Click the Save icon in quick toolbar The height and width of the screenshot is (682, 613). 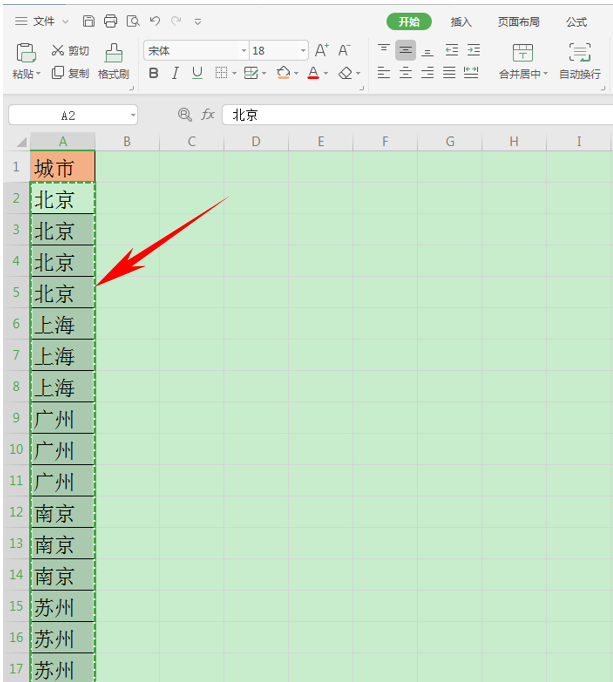point(89,21)
